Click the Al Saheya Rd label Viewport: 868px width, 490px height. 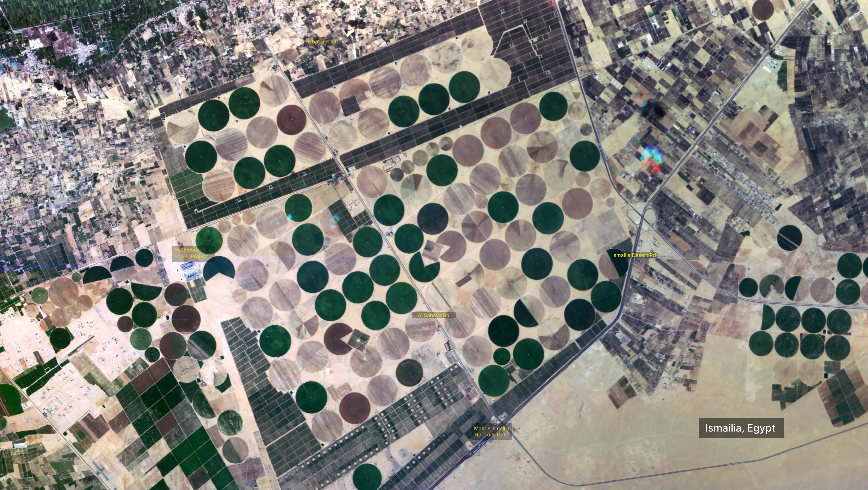(x=433, y=316)
